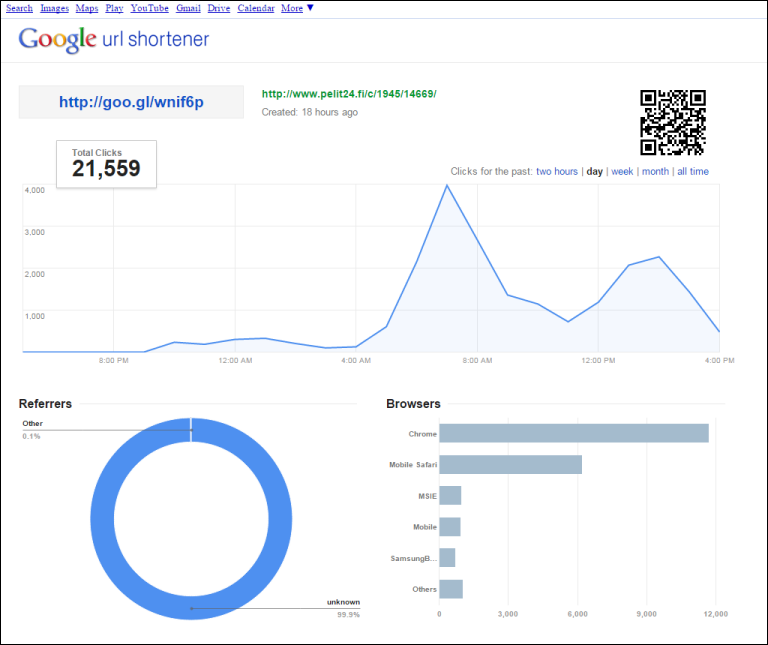
Task: Click the MSIE bar in Browsers chart
Action: point(450,496)
